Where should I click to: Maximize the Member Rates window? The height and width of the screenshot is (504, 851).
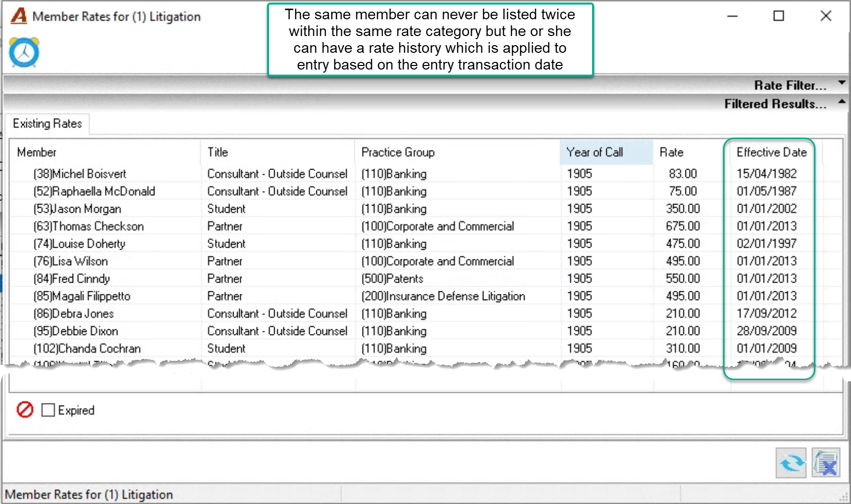point(778,16)
